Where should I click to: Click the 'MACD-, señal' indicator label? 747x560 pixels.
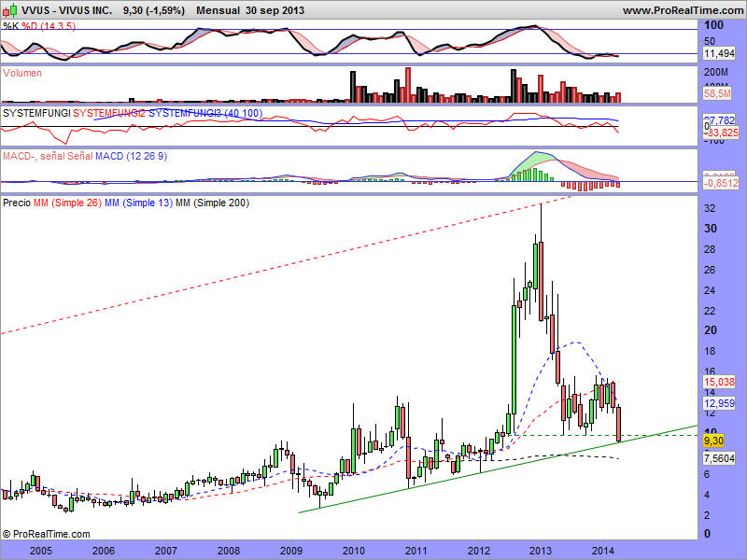34,156
